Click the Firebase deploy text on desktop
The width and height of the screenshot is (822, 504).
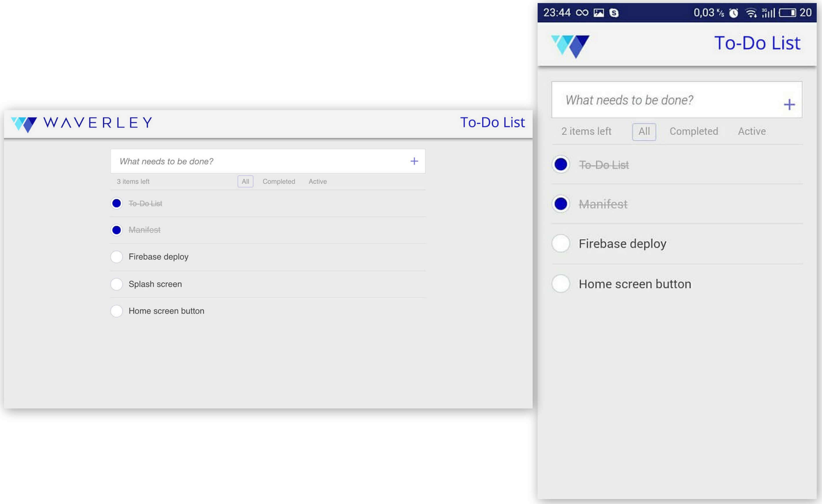(159, 257)
